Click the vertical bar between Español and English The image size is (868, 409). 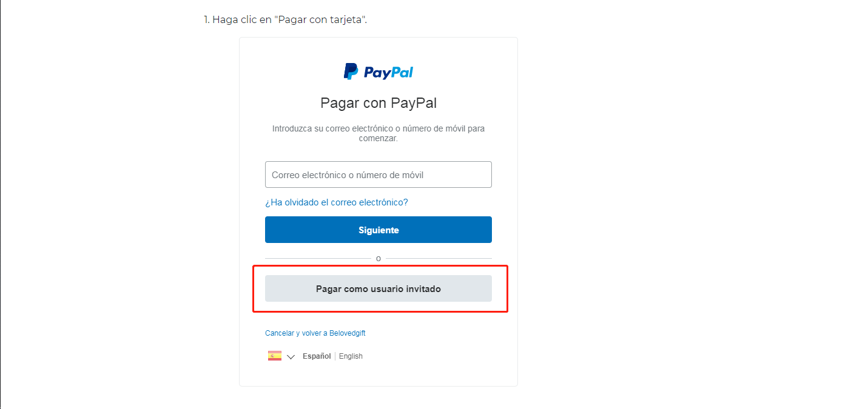(335, 356)
